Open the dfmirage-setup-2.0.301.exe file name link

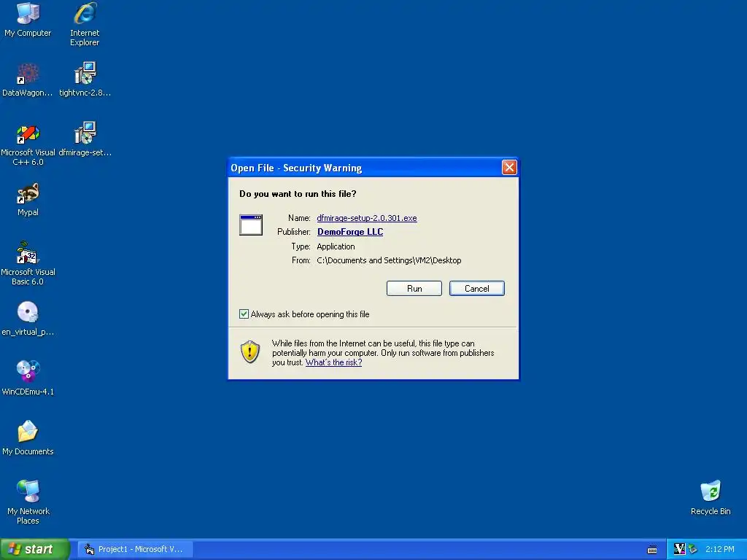pyautogui.click(x=367, y=218)
